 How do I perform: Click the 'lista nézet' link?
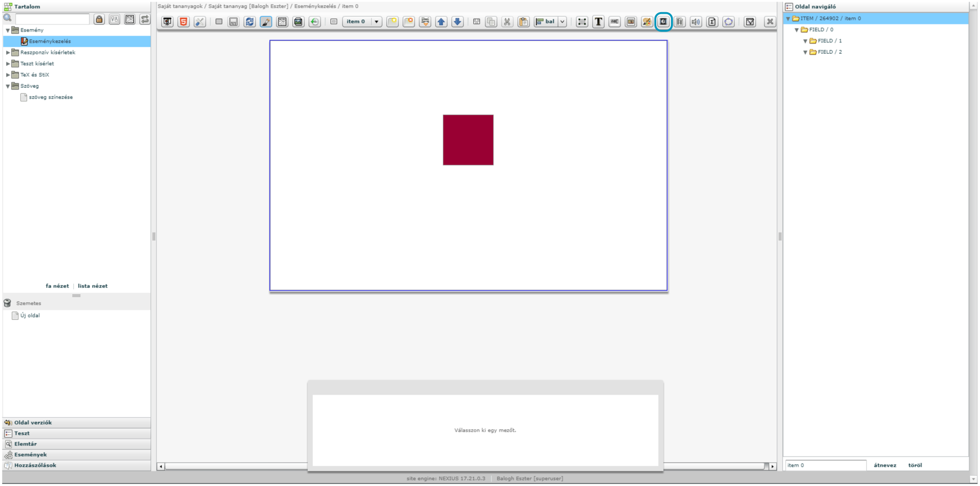tap(93, 286)
